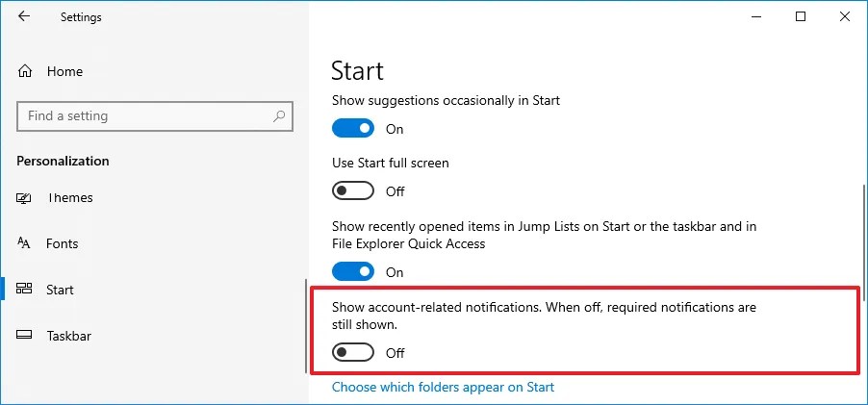868x405 pixels.
Task: Click the sidebar vertical scrollbar
Action: point(306,326)
